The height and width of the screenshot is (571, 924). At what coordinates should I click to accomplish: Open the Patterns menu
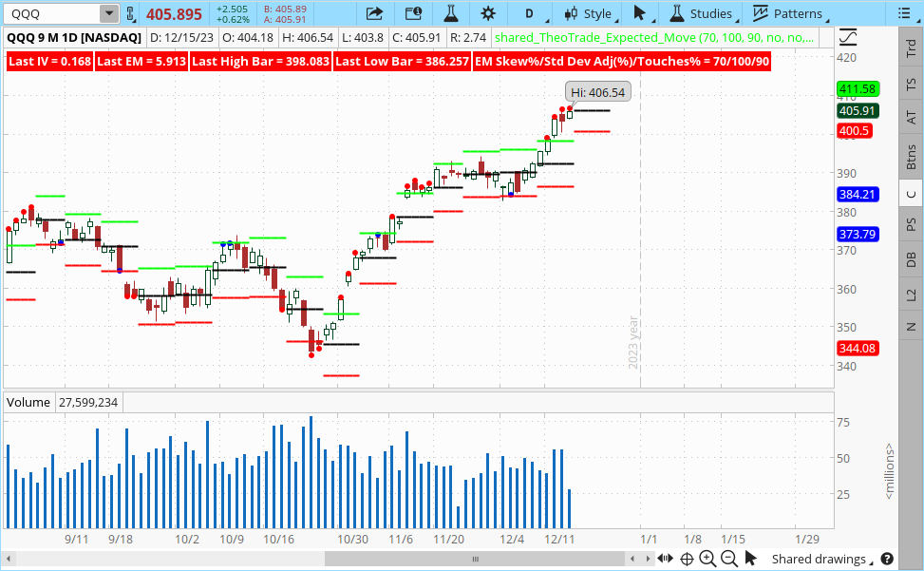click(x=787, y=13)
